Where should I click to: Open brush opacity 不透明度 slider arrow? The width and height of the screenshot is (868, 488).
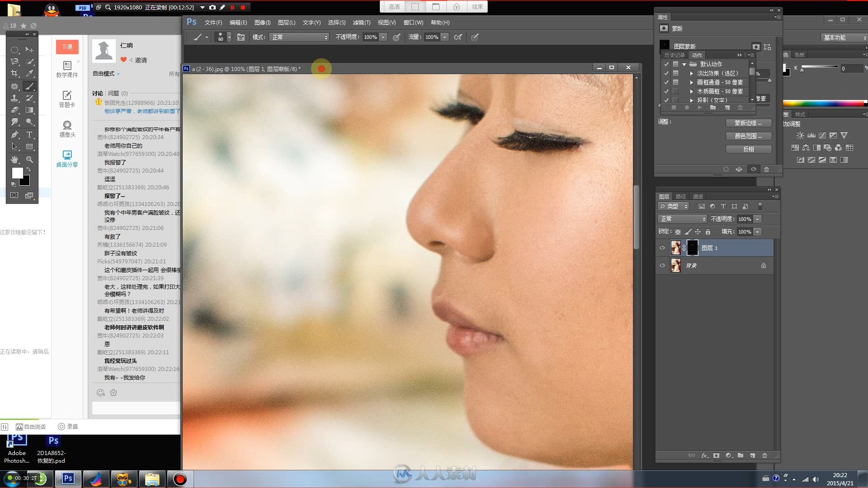[x=383, y=37]
